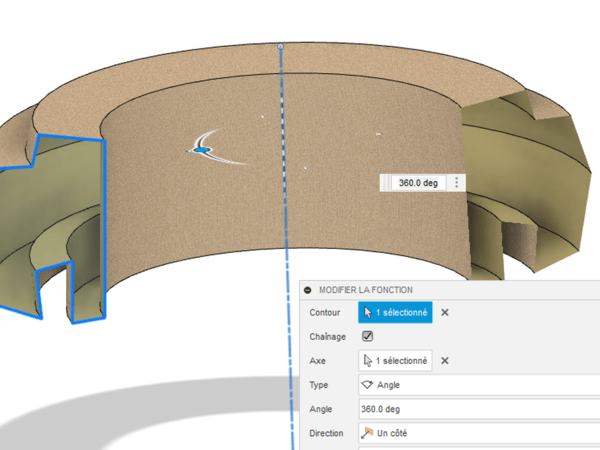Click the 360.0 deg floating value box
This screenshot has height=450, width=600.
click(418, 183)
